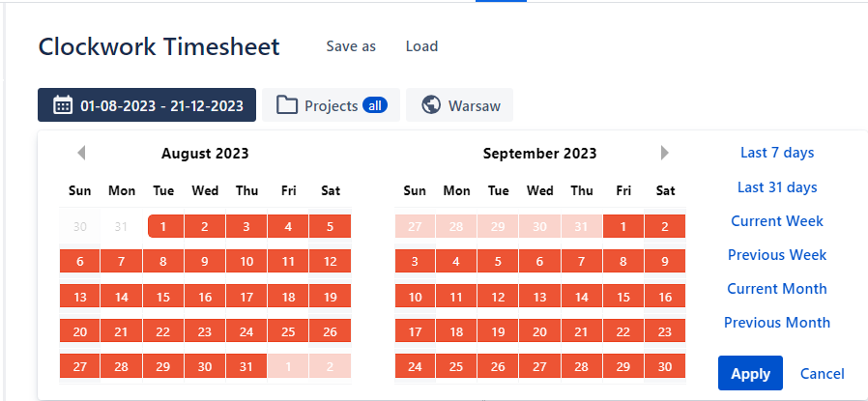The height and width of the screenshot is (401, 868).
Task: Choose the Last 31 days preset
Action: pos(777,187)
